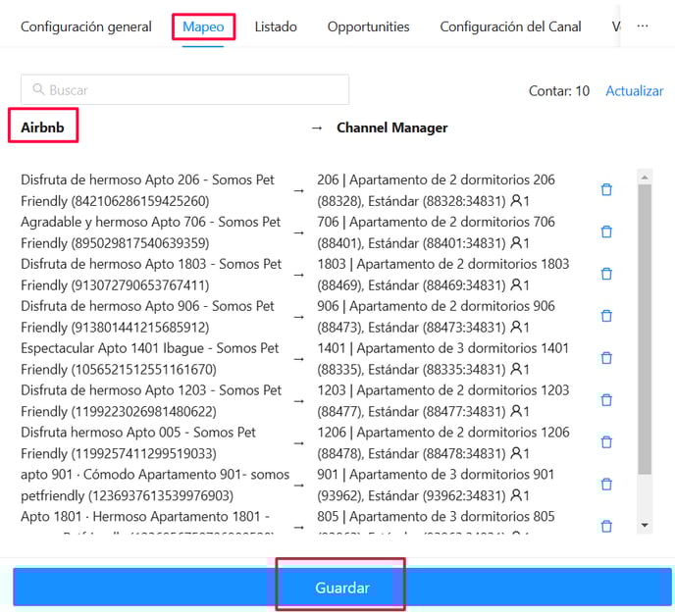
Task: Open Configuración del Canal tab
Action: pos(510,26)
